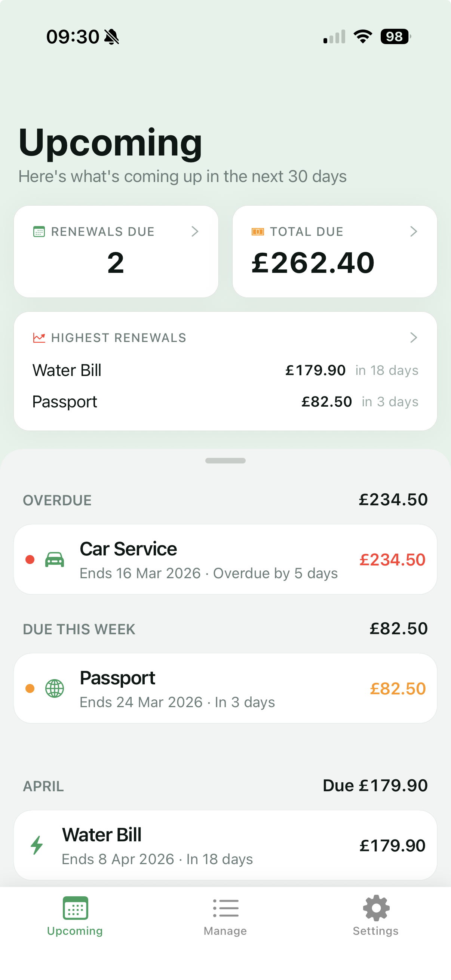Image resolution: width=451 pixels, height=980 pixels.
Task: Select the Upcoming tab
Action: click(x=75, y=916)
